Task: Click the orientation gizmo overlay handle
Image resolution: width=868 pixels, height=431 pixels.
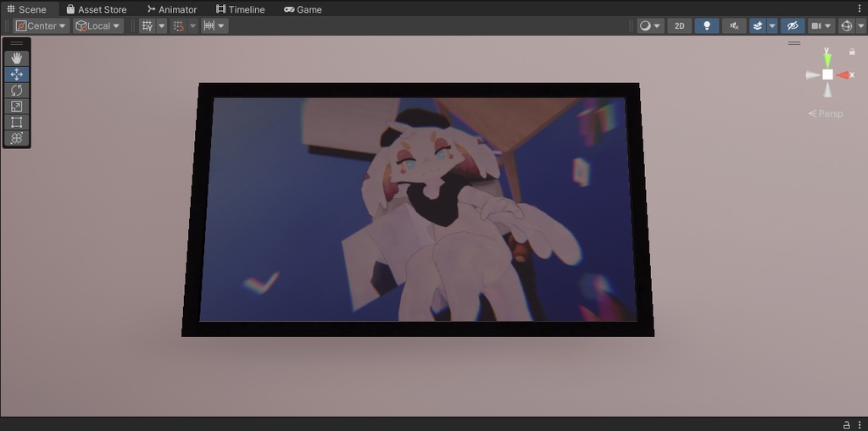Action: click(x=794, y=43)
